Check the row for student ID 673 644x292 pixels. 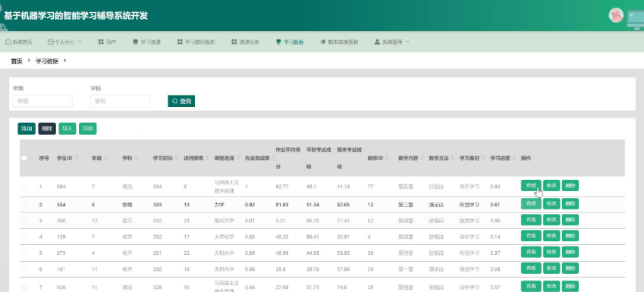(x=24, y=253)
